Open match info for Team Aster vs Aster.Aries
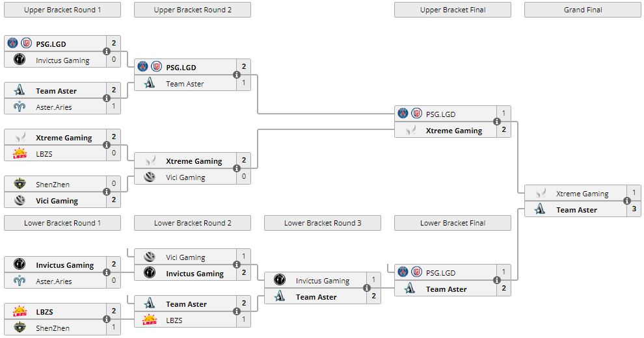 tap(107, 99)
